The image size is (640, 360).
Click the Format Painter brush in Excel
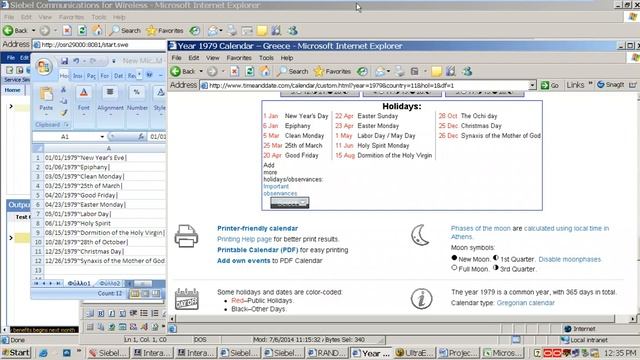click(63, 113)
